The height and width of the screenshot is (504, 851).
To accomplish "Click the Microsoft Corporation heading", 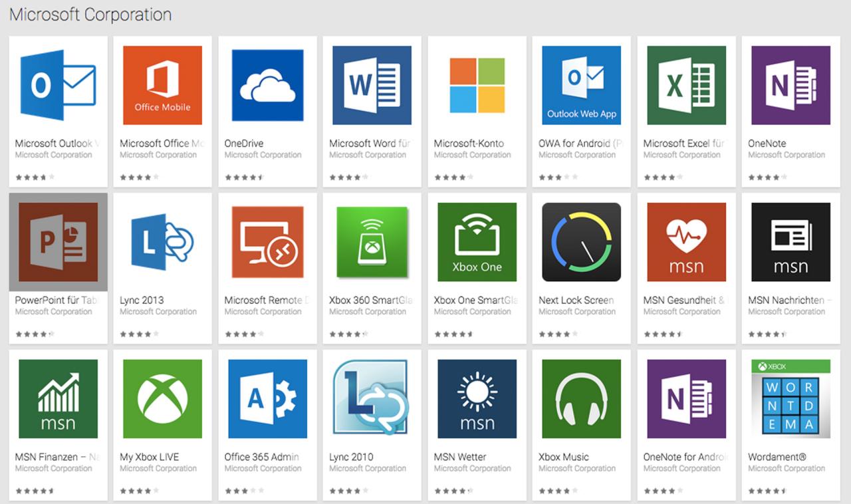I will point(90,15).
